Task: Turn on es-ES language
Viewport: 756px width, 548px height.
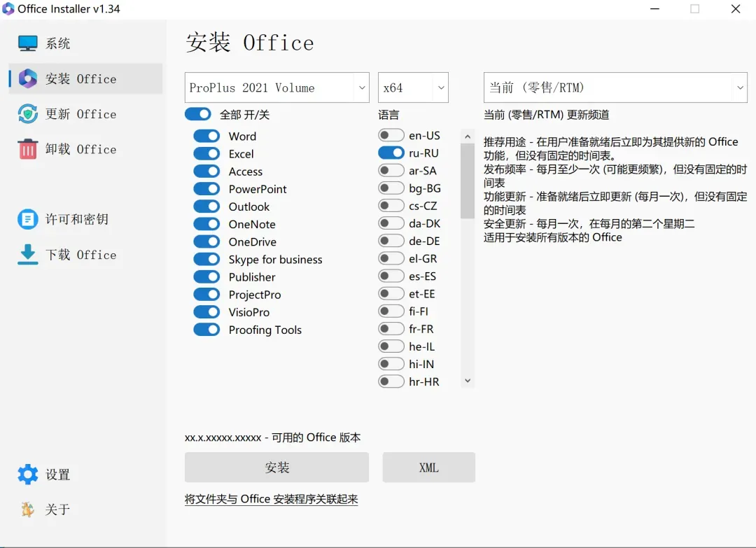Action: tap(391, 276)
